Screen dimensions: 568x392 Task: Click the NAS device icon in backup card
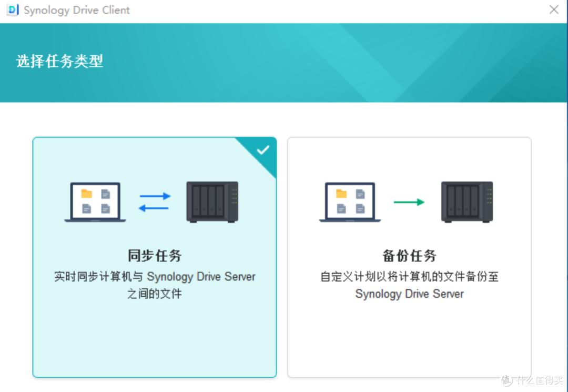coord(468,202)
